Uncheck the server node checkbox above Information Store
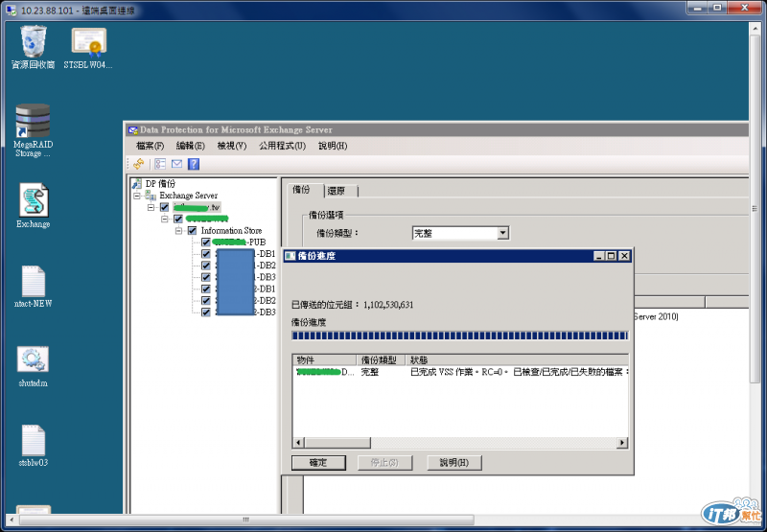 [x=178, y=220]
